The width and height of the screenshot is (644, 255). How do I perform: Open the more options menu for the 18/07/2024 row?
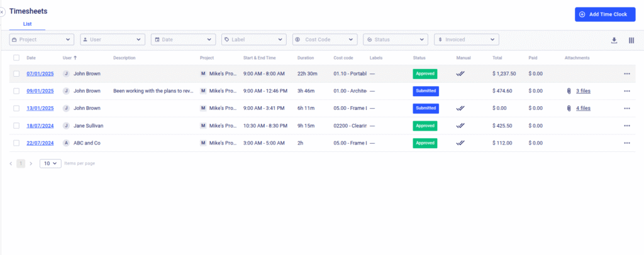click(x=627, y=126)
